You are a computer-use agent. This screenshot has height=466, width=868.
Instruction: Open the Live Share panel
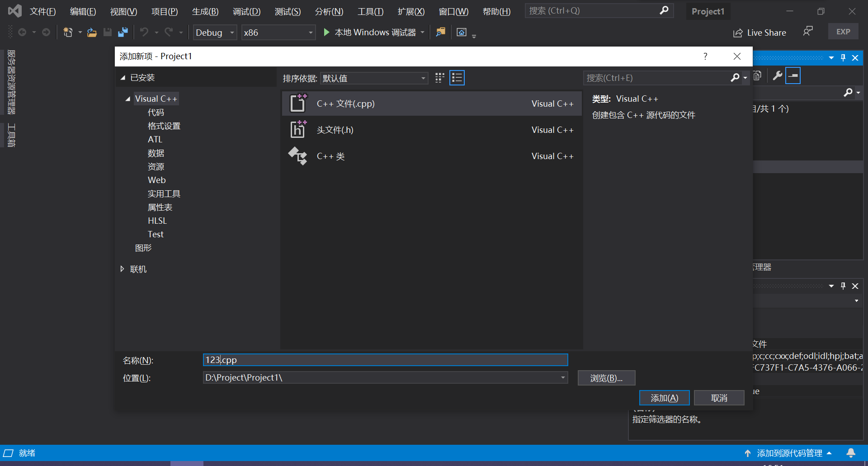759,32
